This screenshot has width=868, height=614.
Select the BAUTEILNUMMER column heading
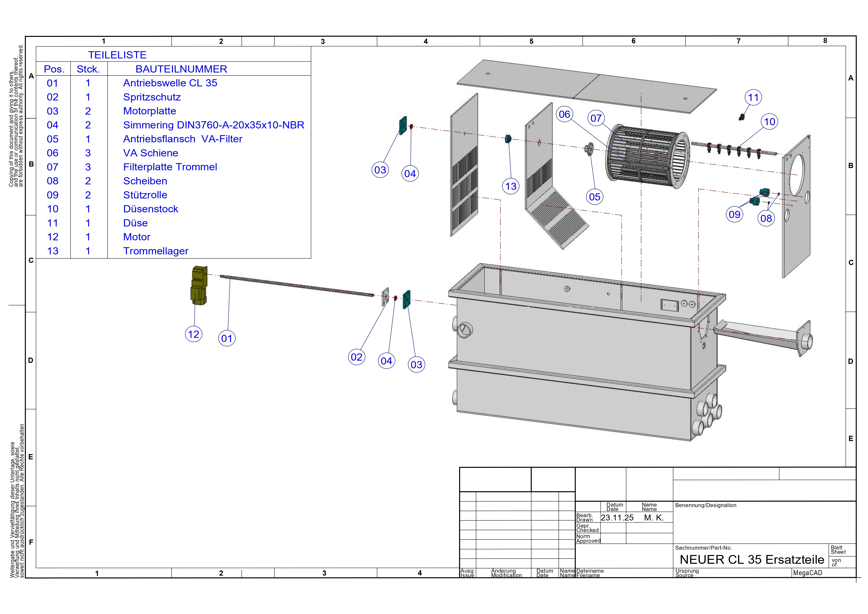point(182,69)
